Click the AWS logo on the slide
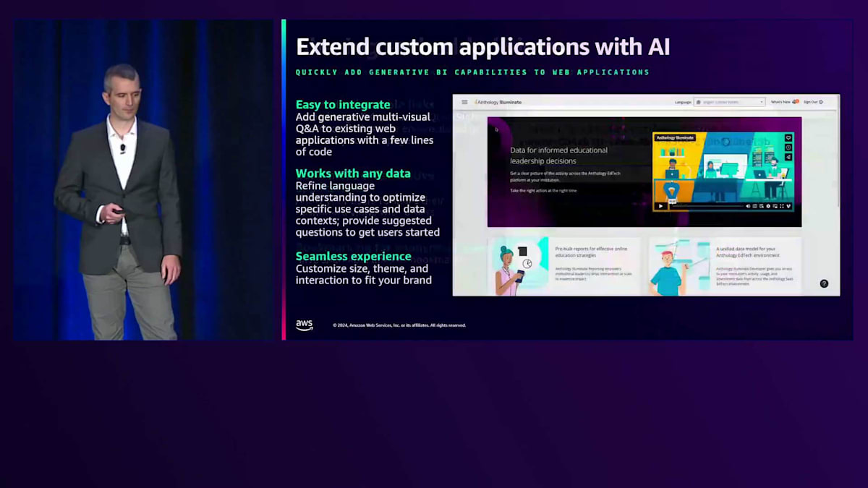The height and width of the screenshot is (488, 868). [x=305, y=325]
